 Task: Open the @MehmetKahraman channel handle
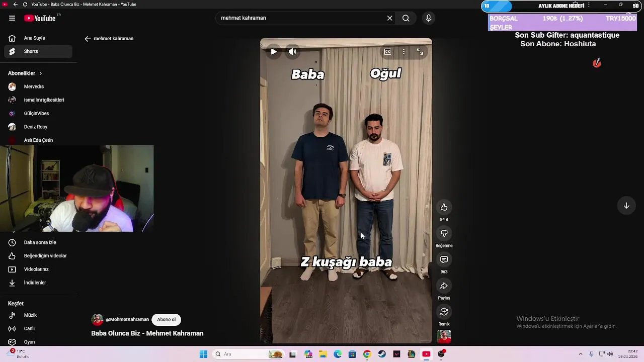(x=127, y=319)
